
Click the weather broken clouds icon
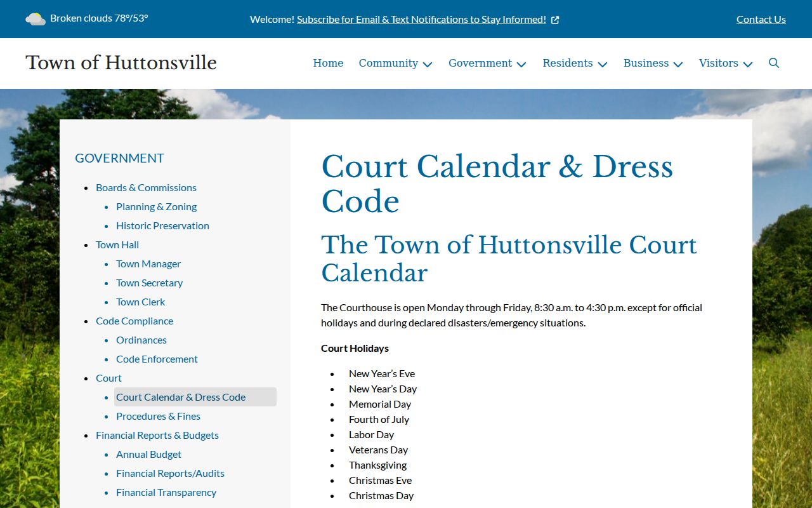[36, 19]
